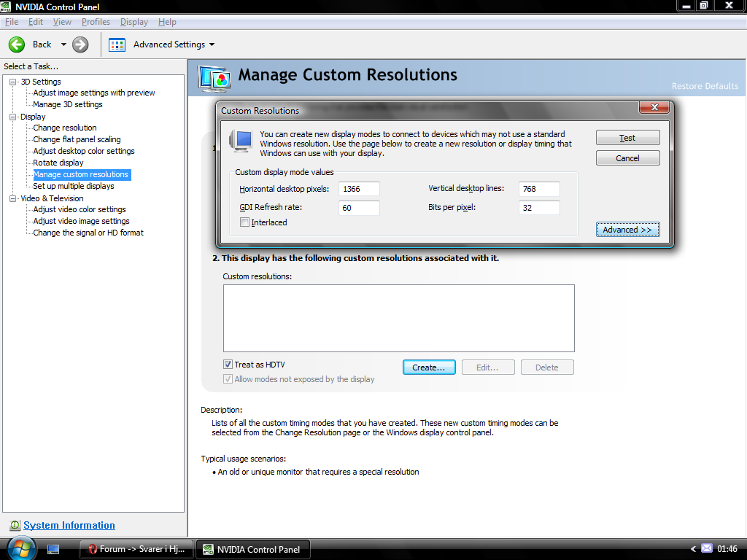Select Adjust desktop color settings
The image size is (747, 560).
(84, 151)
